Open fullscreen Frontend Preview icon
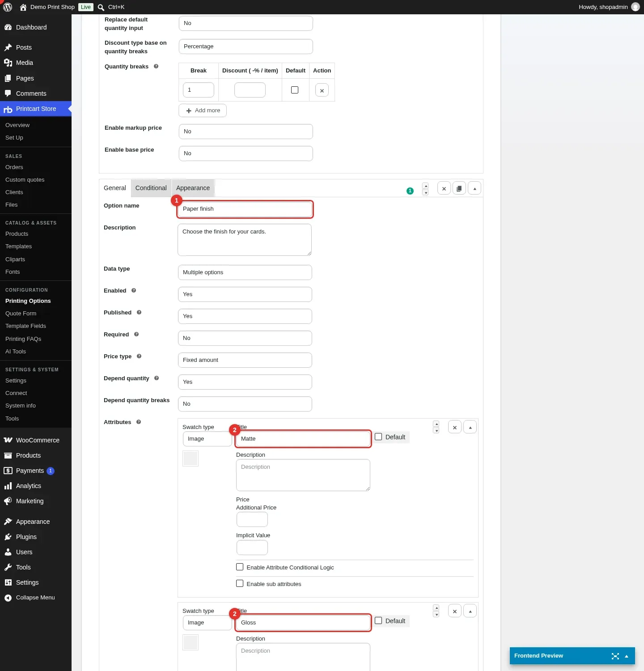Image resolution: width=644 pixels, height=671 pixels. tap(615, 656)
